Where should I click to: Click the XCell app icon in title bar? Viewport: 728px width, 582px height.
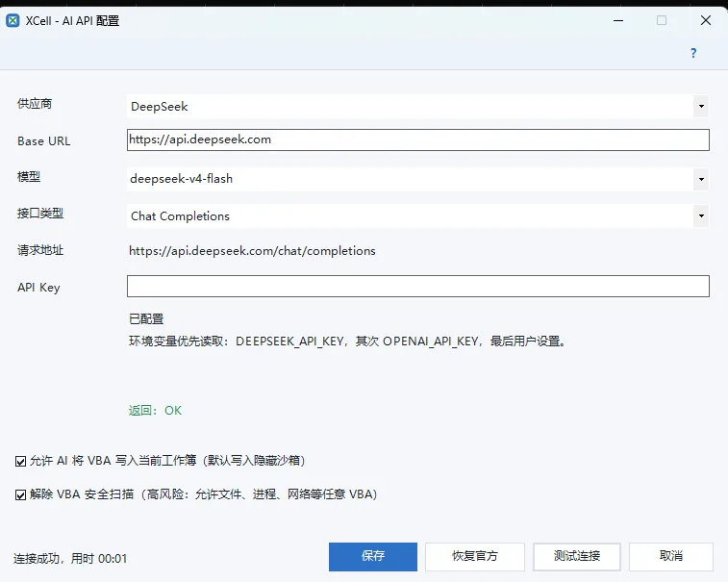(x=13, y=21)
